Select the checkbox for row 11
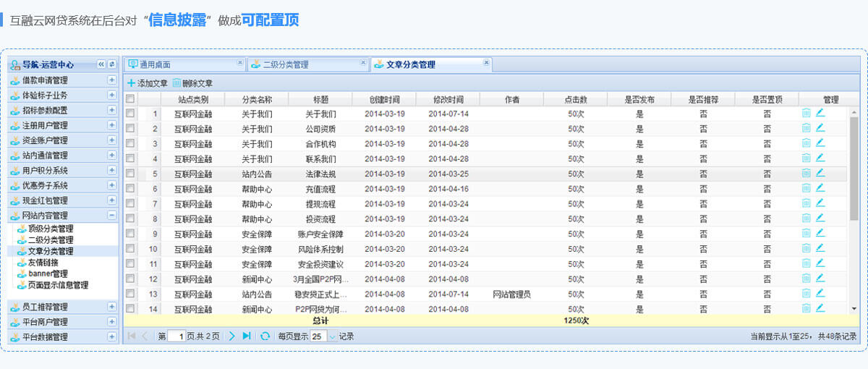This screenshot has width=868, height=369. pyautogui.click(x=130, y=263)
